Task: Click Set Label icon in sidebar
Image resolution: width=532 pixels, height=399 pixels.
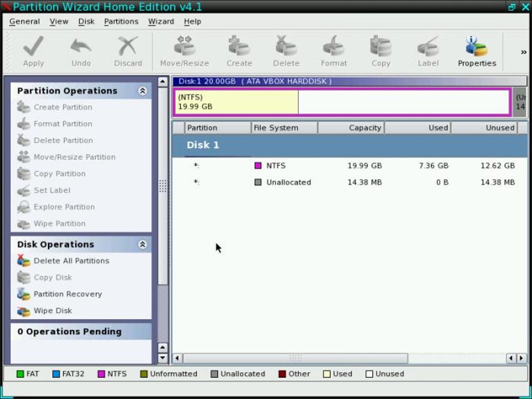Action: (24, 190)
